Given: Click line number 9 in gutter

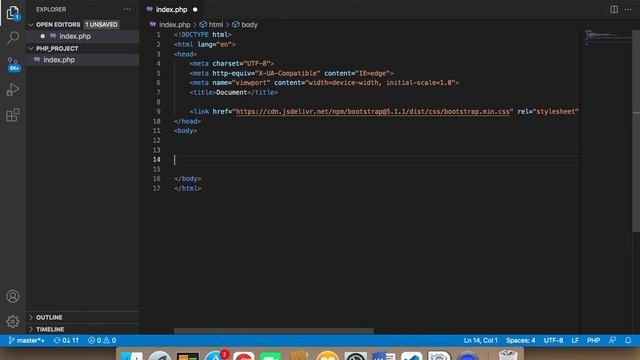Looking at the screenshot, I should click(x=158, y=111).
